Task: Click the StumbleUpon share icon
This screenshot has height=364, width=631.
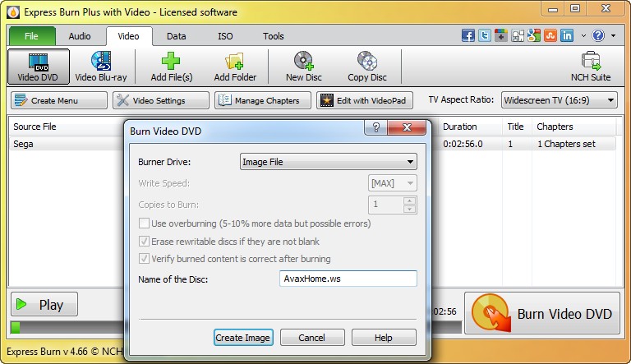Action: 550,36
